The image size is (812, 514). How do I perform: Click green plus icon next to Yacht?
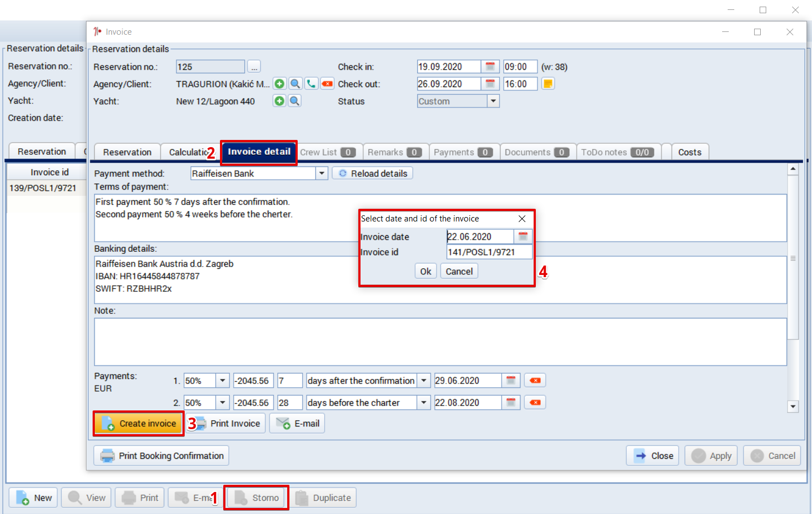279,101
